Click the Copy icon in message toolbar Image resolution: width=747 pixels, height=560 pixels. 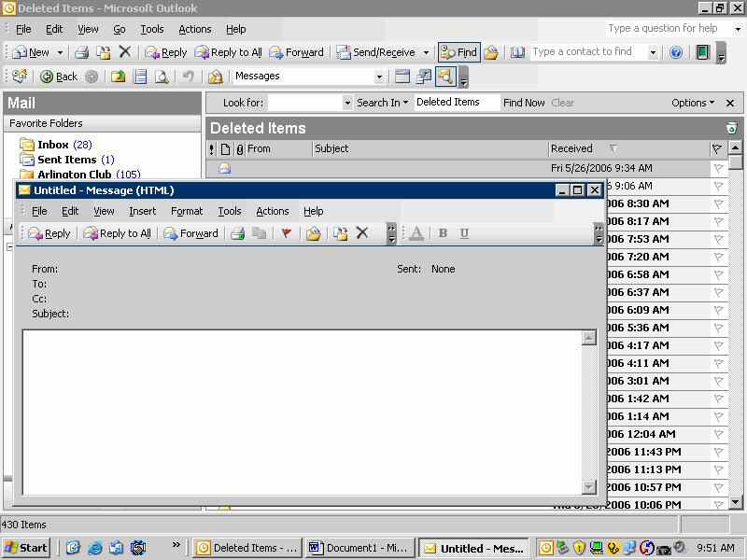pos(259,233)
